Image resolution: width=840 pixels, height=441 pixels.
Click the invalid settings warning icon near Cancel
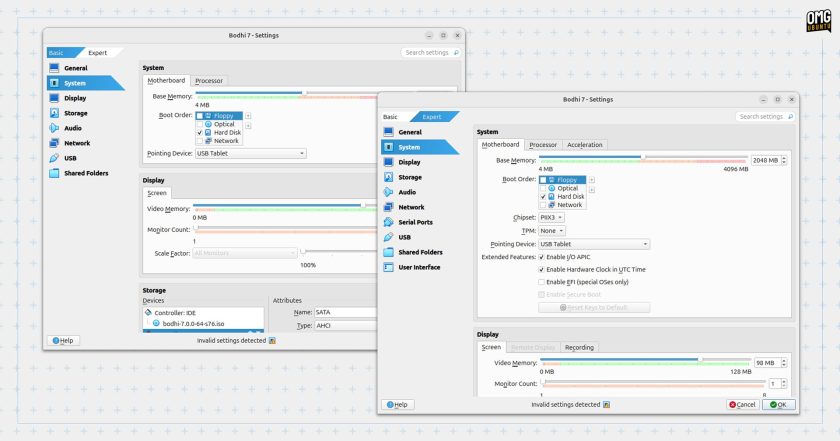606,405
